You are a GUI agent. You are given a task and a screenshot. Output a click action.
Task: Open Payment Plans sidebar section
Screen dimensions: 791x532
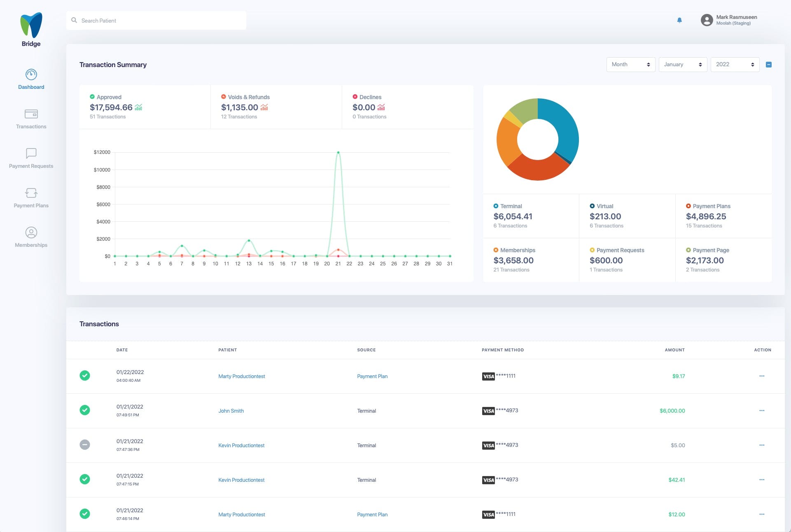(31, 193)
